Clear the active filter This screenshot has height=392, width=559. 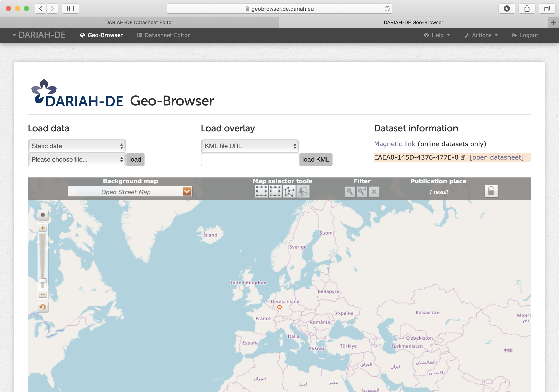coord(373,192)
